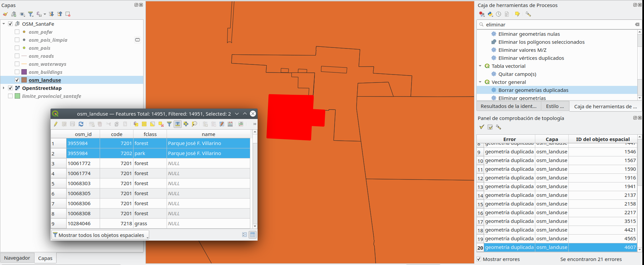
Task: Switch attribute table to form view
Action: click(x=245, y=235)
